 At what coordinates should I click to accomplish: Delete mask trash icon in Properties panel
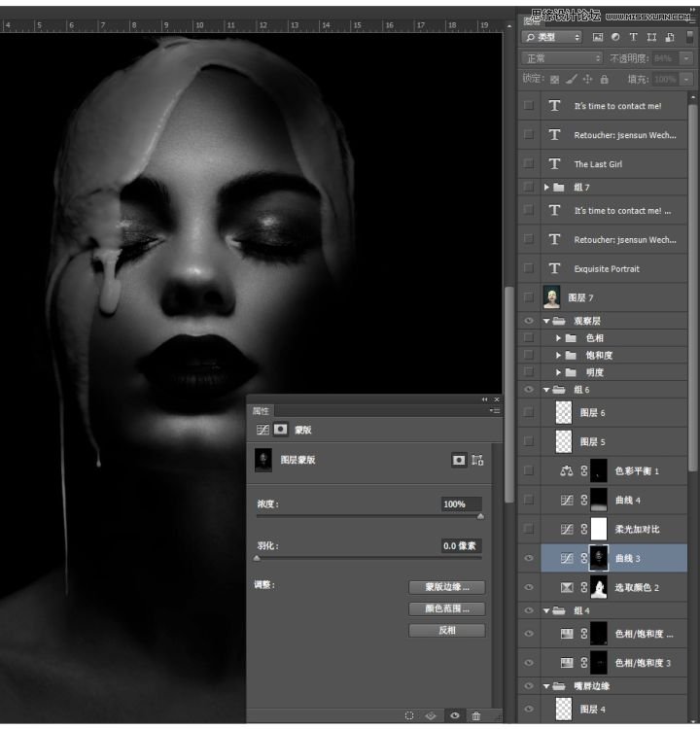coord(476,715)
